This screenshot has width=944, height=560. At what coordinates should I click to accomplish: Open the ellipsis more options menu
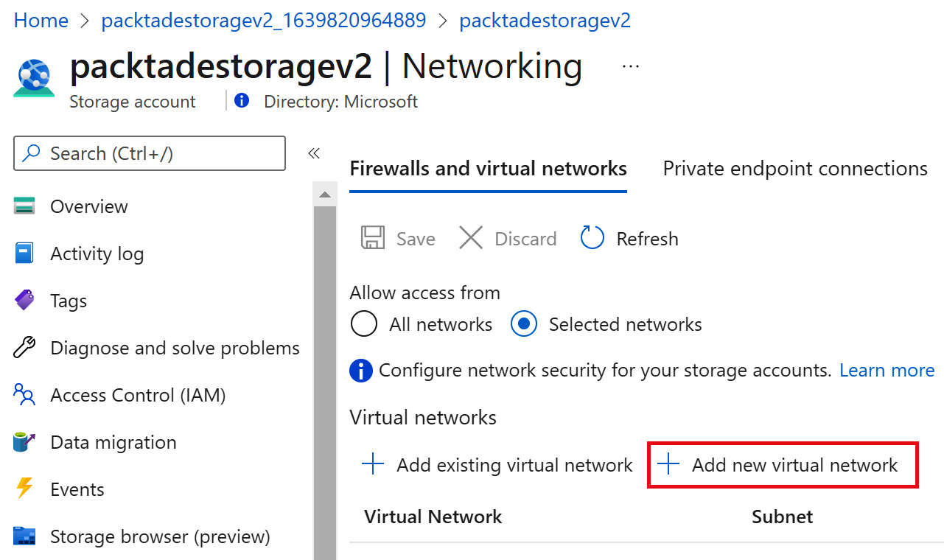[x=630, y=66]
